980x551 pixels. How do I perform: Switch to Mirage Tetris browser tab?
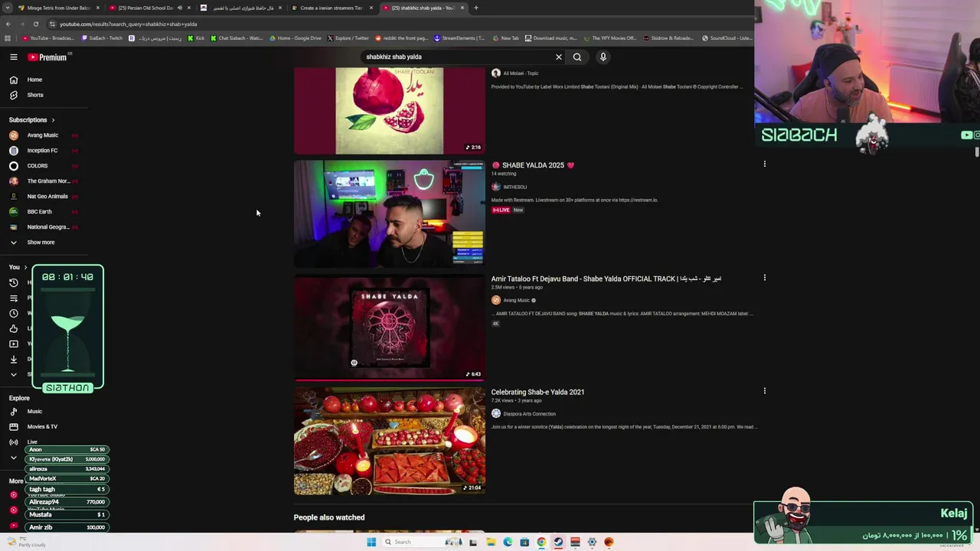point(60,8)
